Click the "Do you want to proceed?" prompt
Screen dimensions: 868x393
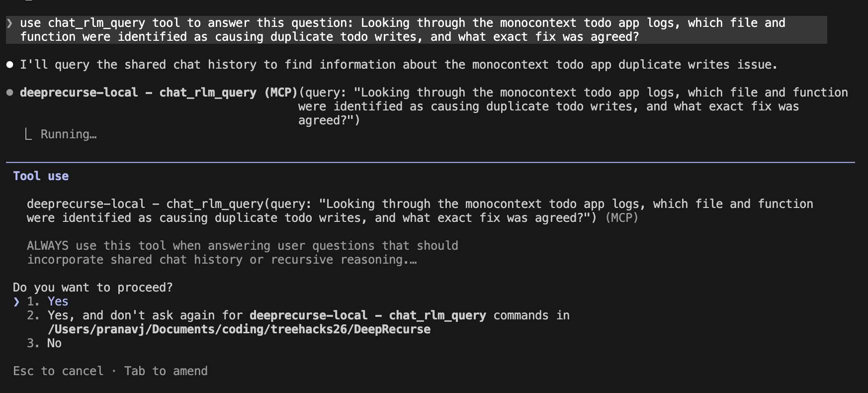pos(93,288)
